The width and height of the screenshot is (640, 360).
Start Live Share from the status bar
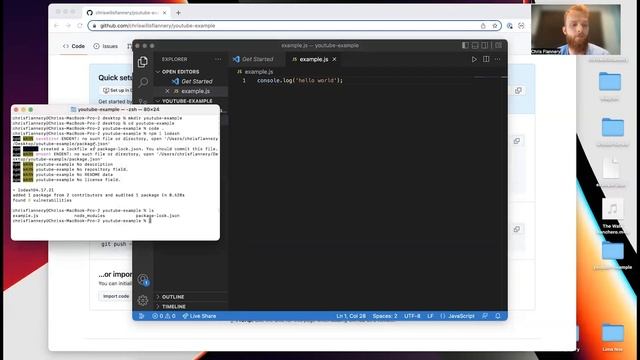pos(199,316)
